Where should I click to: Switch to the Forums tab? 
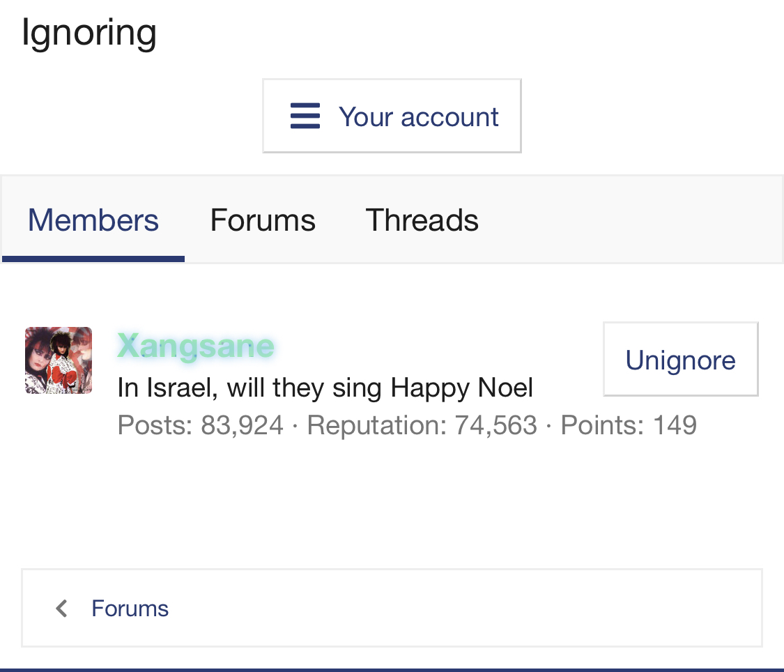point(263,220)
